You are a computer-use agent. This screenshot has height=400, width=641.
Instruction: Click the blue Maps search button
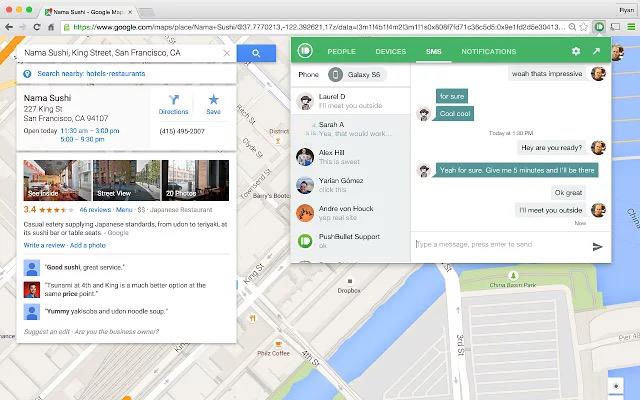[x=256, y=53]
